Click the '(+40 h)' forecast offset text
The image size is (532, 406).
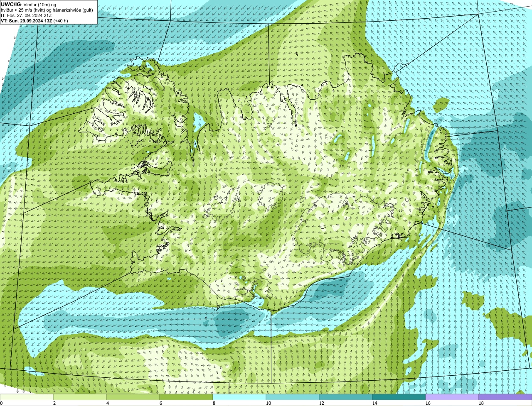pos(61,21)
